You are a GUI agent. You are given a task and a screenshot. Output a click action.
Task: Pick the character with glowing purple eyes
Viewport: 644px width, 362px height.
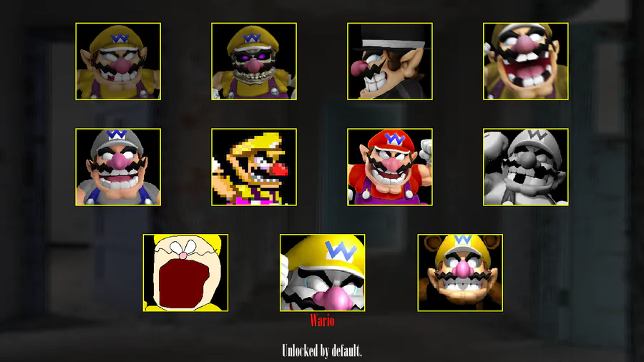[254, 61]
